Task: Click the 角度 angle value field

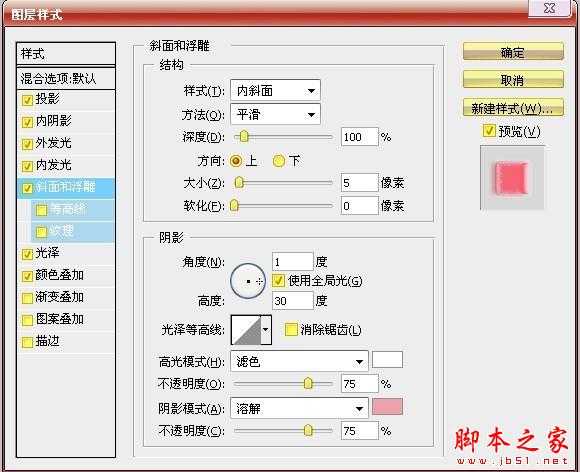Action: coord(293,262)
